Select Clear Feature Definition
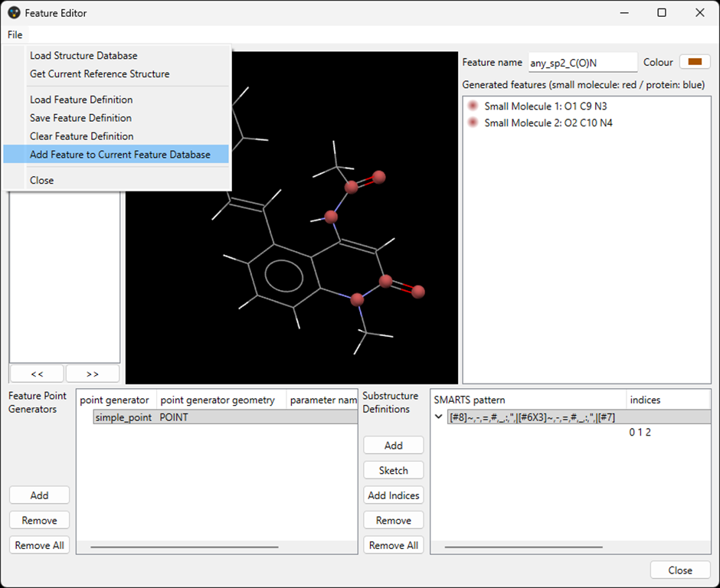Viewport: 720px width, 588px height. [x=81, y=136]
